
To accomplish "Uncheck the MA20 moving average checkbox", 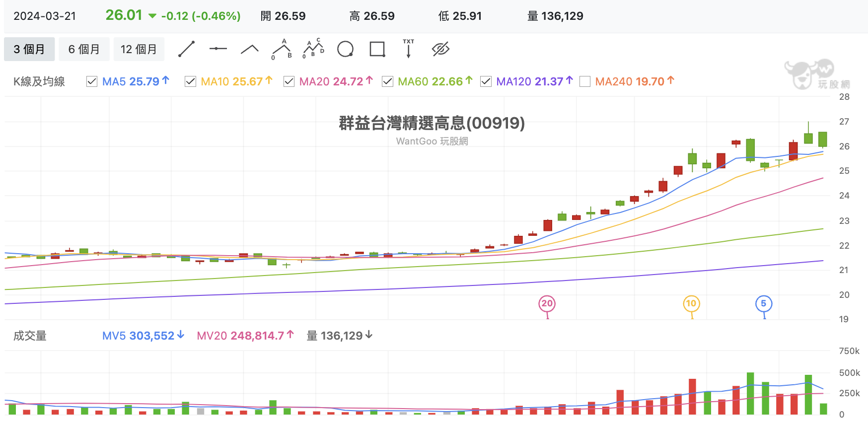I will pos(289,81).
